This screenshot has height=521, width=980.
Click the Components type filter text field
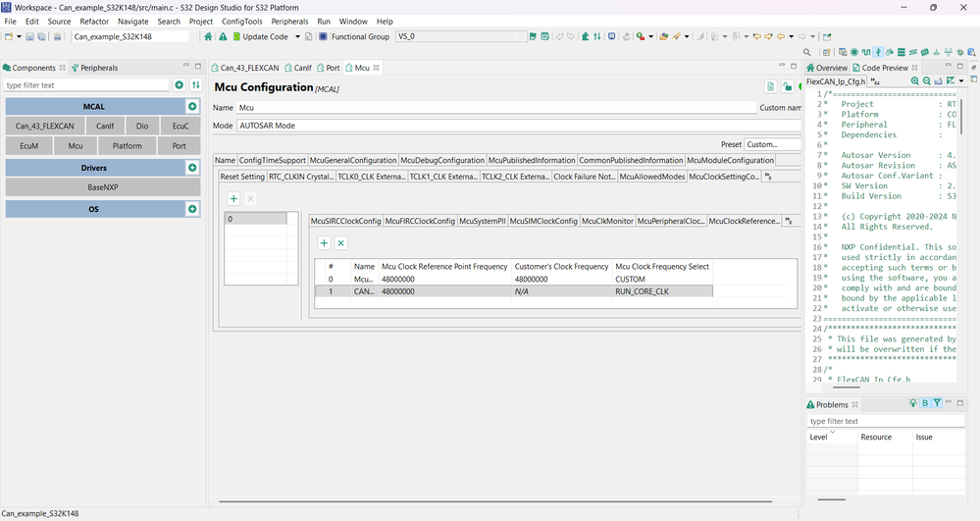click(87, 85)
